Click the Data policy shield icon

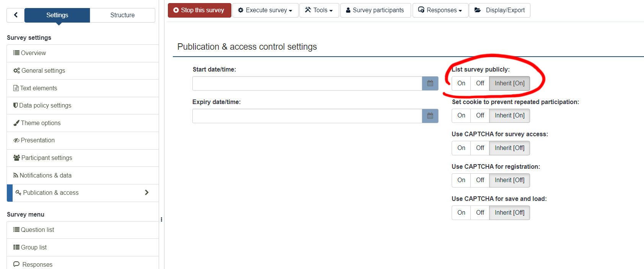click(16, 105)
